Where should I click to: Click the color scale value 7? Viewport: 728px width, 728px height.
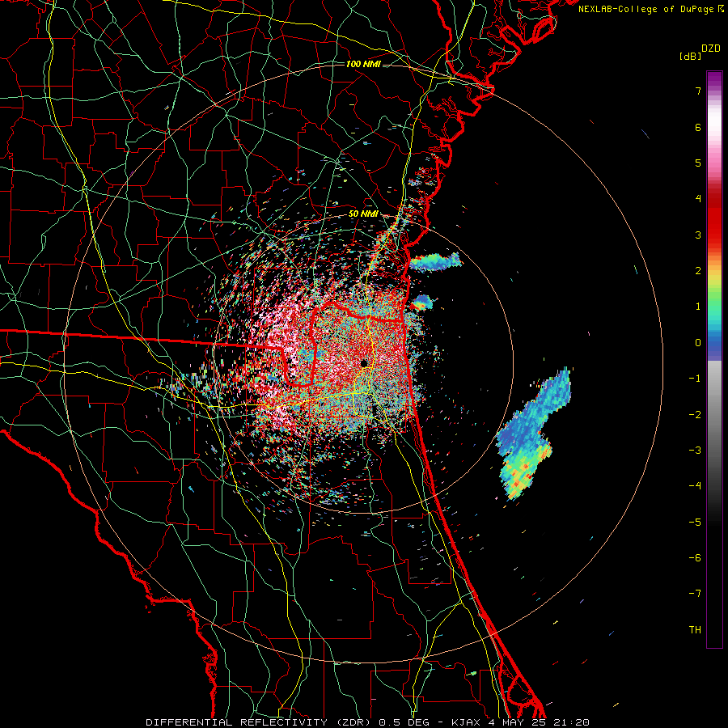point(698,91)
